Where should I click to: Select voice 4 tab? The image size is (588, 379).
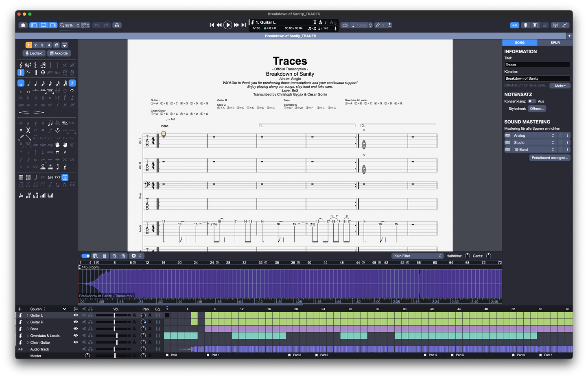pyautogui.click(x=49, y=45)
